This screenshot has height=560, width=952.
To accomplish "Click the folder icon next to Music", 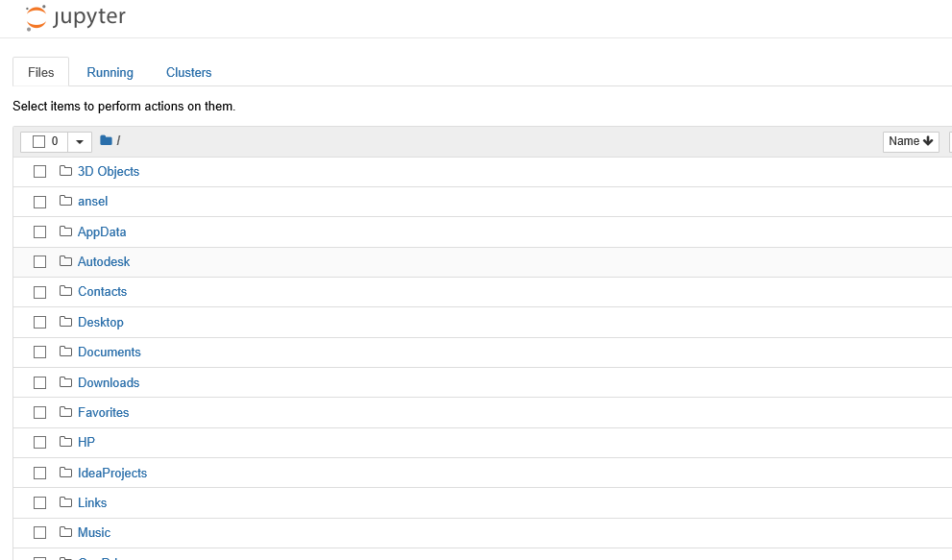I will pyautogui.click(x=65, y=532).
